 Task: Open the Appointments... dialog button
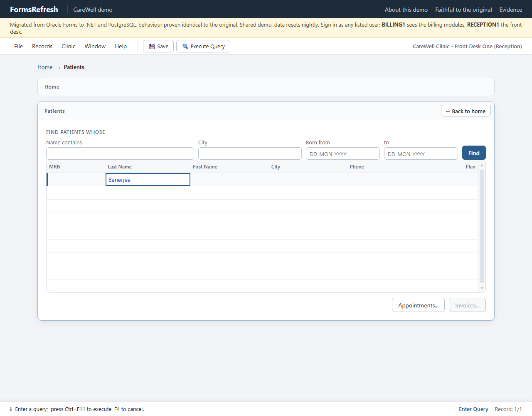click(x=418, y=305)
